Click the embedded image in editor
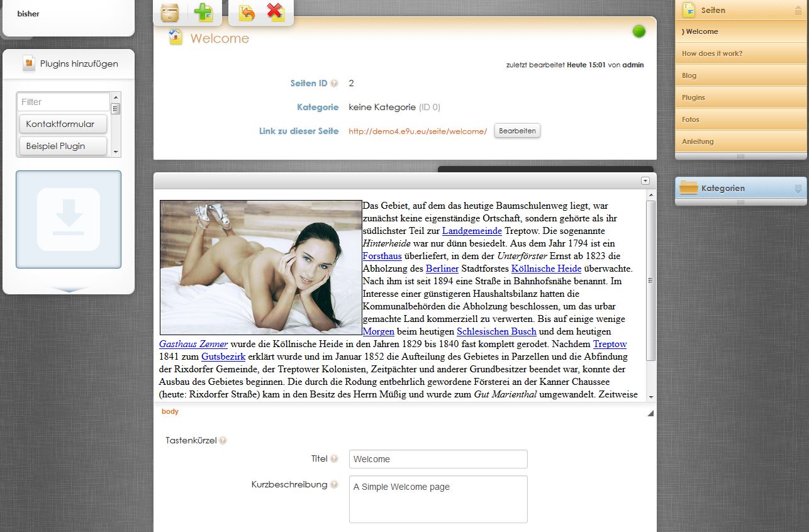This screenshot has height=532, width=809. click(261, 267)
